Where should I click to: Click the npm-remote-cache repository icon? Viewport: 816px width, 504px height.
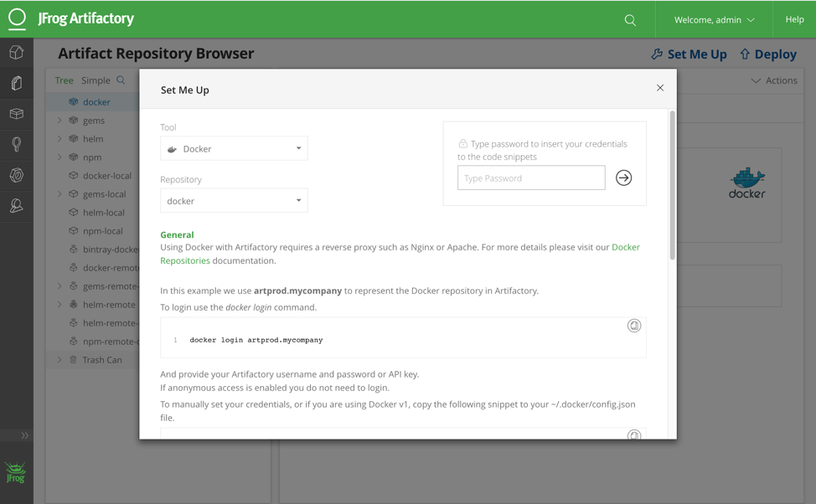74,342
